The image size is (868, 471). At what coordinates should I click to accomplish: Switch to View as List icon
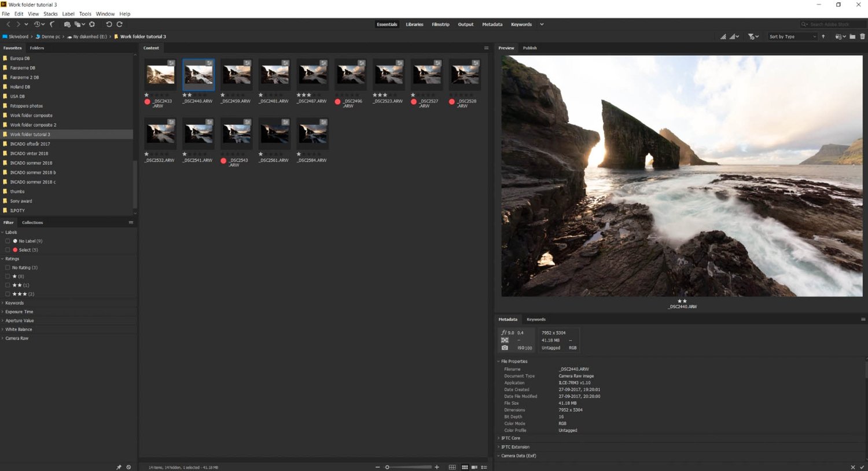[x=484, y=467]
